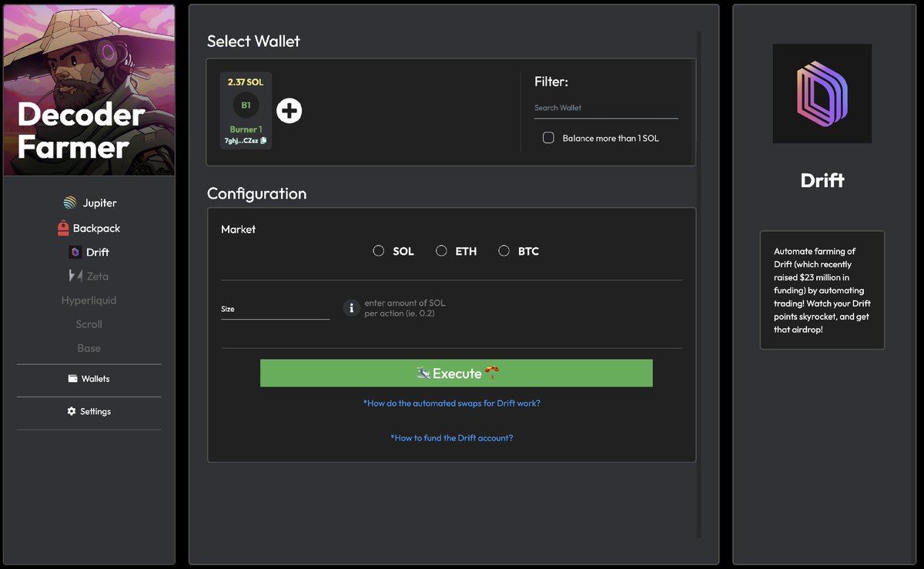Click the 'Drift' title in right panel

coord(822,181)
